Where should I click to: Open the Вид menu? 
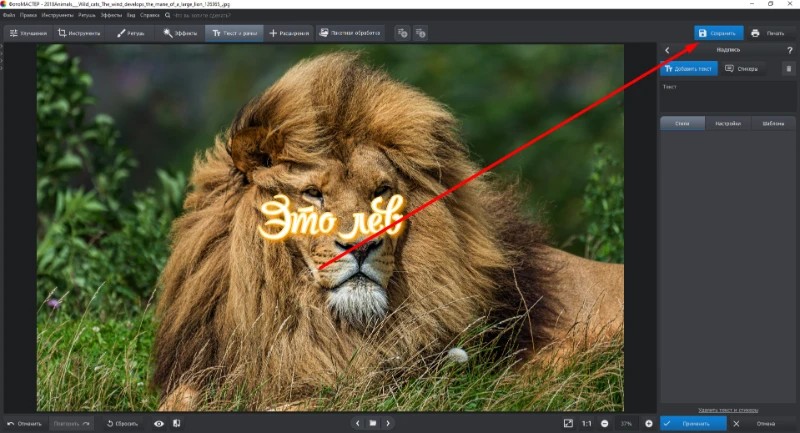click(x=131, y=15)
